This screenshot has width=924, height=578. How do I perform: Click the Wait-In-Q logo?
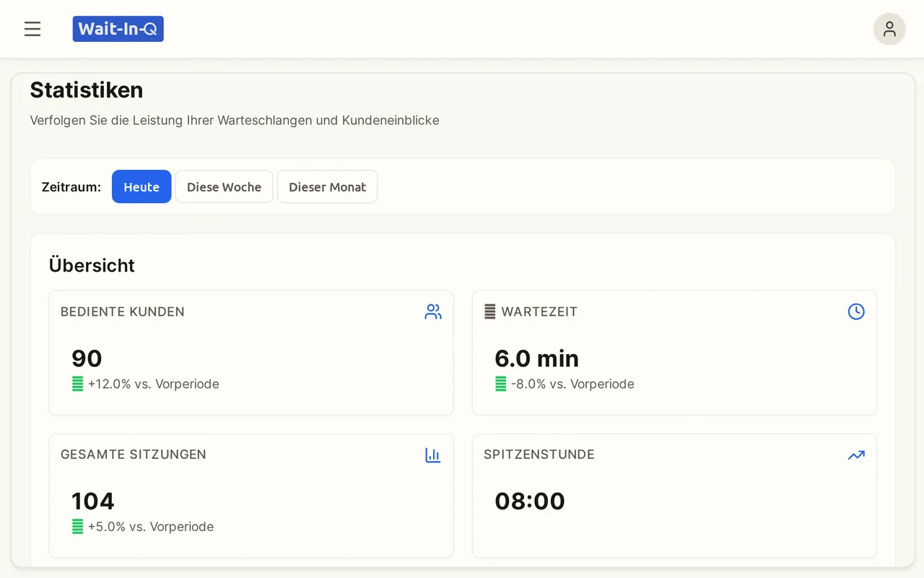(118, 29)
